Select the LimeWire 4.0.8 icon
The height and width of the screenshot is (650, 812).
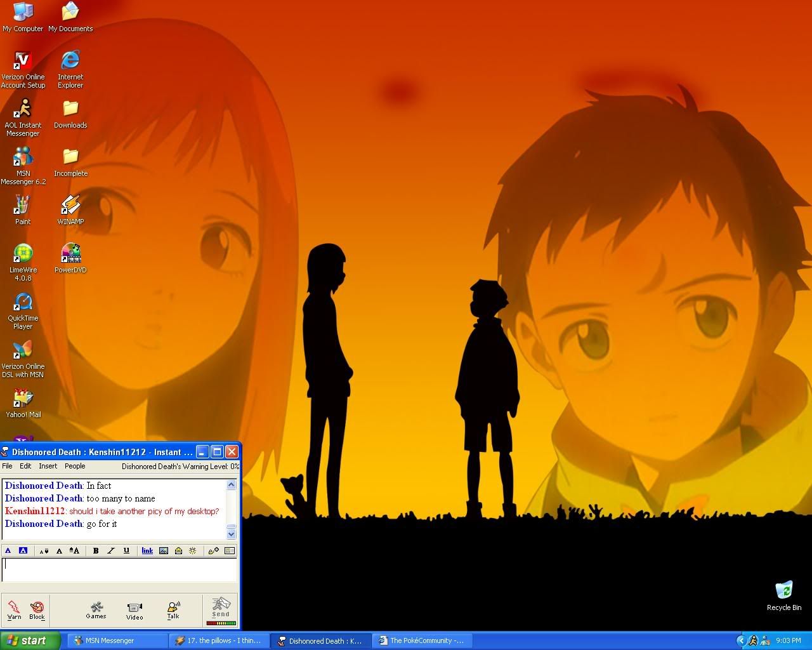tap(23, 262)
